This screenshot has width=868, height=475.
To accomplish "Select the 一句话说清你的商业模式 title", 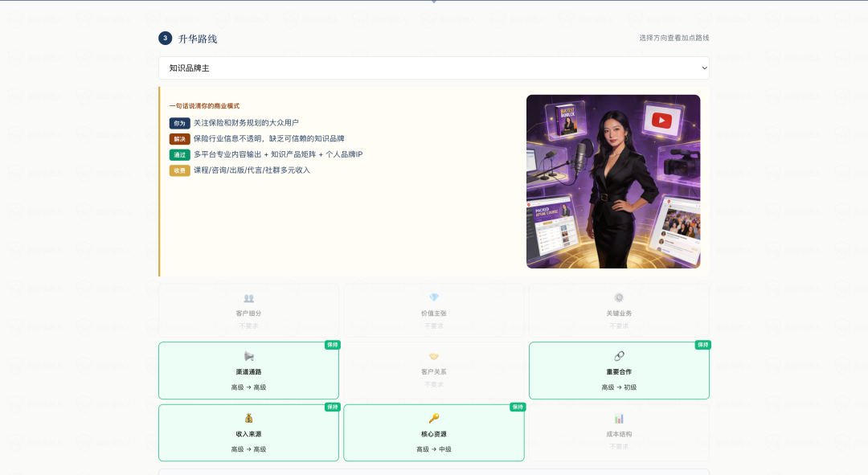I will (x=204, y=106).
